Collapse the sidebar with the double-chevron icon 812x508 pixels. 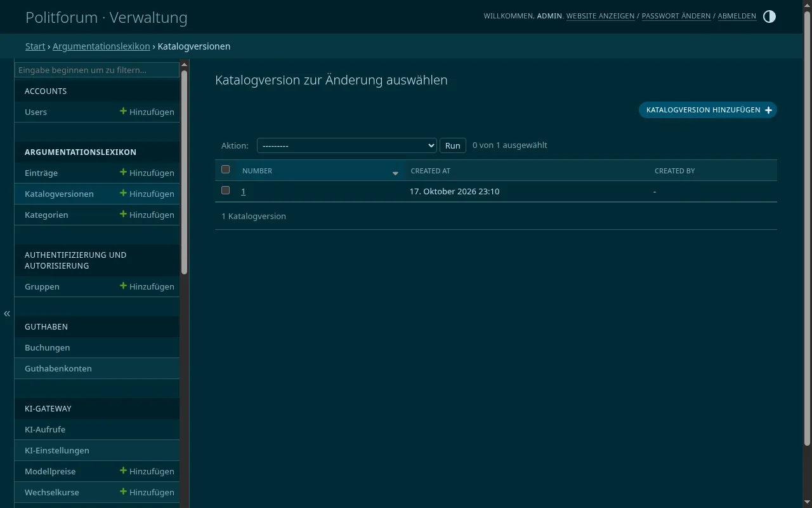tap(7, 314)
